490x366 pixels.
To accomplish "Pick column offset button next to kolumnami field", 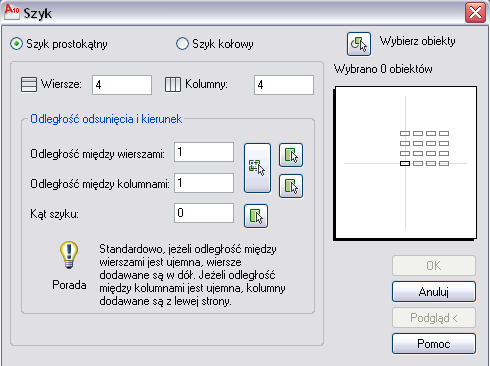I will (x=291, y=186).
